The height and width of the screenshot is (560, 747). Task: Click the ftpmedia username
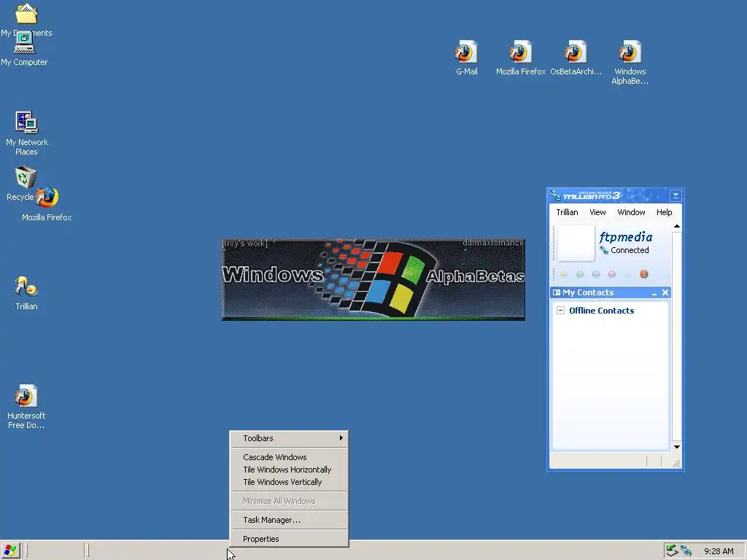[625, 237]
